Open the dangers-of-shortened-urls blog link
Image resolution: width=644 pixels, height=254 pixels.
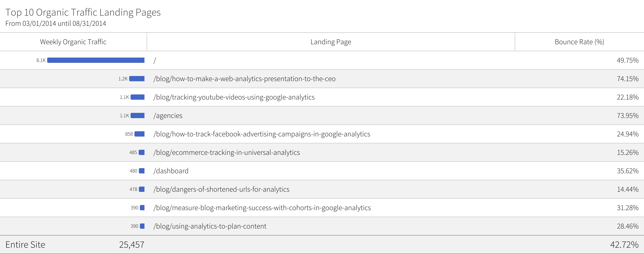pos(221,189)
